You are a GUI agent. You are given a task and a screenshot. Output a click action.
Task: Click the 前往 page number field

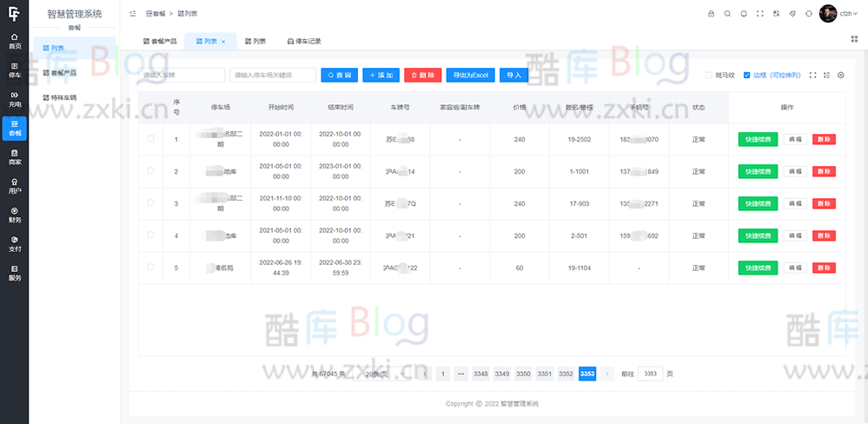tap(651, 374)
